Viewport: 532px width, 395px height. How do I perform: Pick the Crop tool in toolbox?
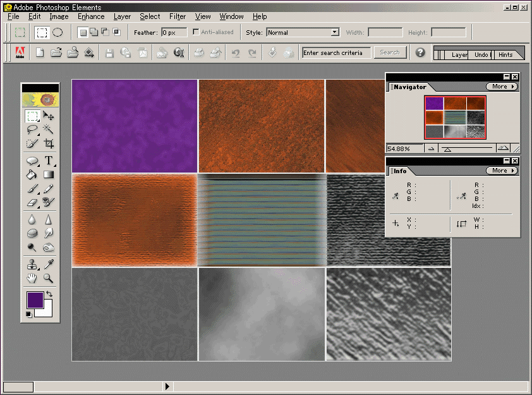pyautogui.click(x=49, y=144)
